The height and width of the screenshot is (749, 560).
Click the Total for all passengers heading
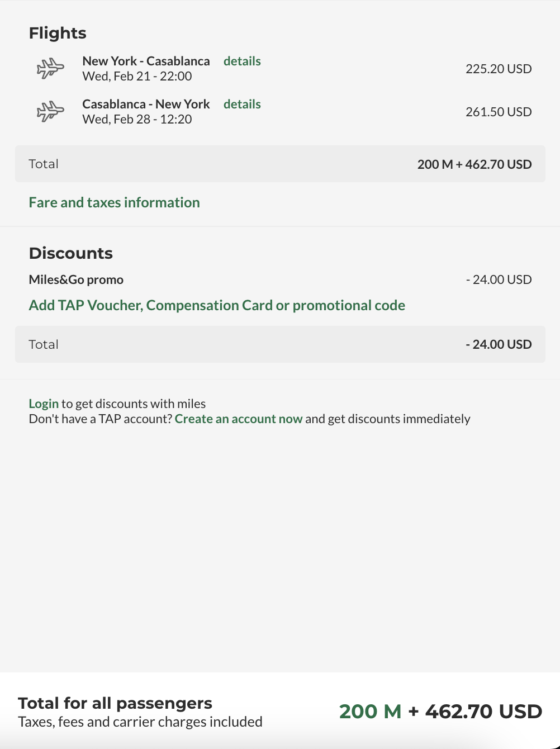point(115,703)
